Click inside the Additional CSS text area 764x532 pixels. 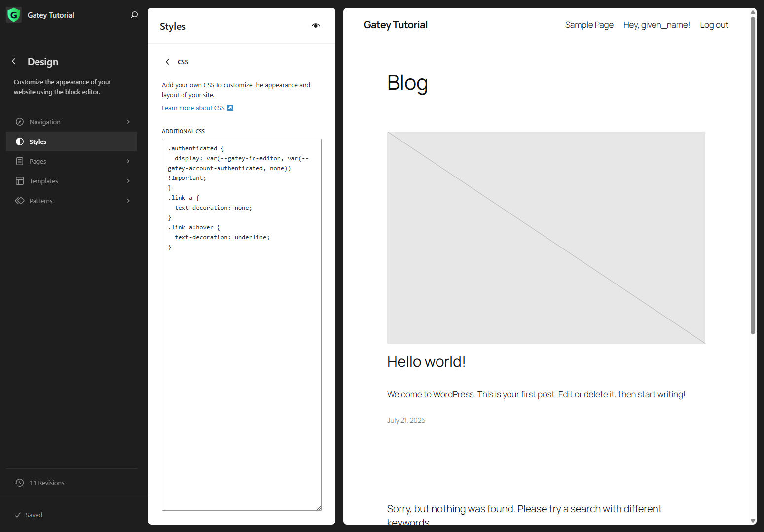[x=242, y=324]
